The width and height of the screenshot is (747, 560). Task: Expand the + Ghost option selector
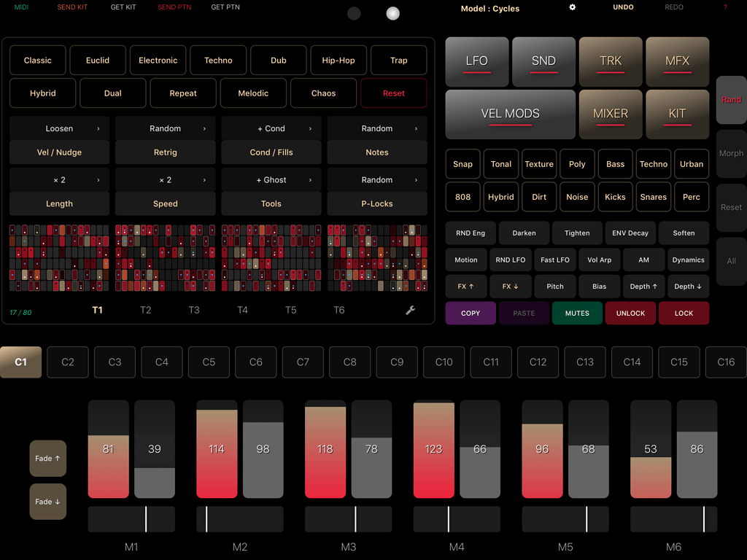coord(271,179)
